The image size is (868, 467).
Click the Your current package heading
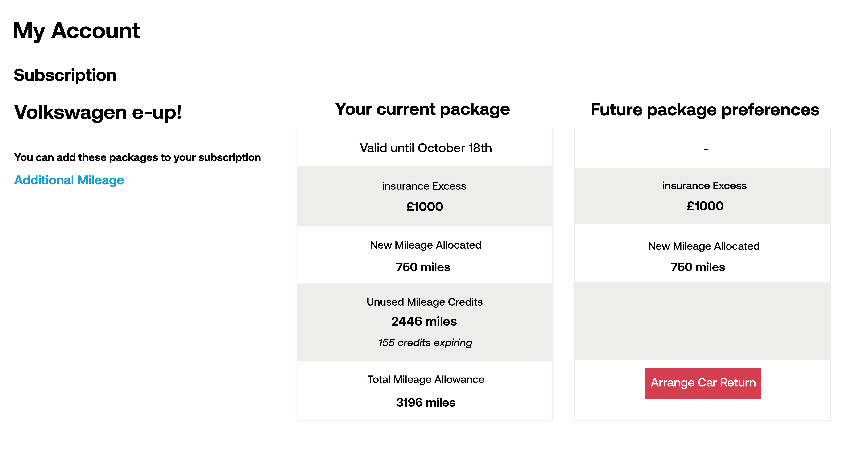pyautogui.click(x=422, y=109)
